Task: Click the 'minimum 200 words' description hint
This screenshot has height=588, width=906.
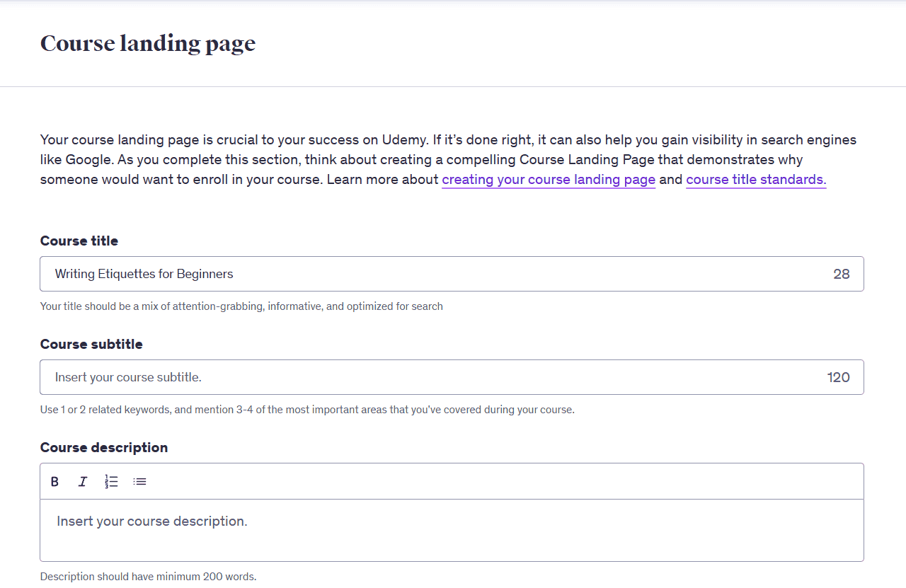Action: 148,577
